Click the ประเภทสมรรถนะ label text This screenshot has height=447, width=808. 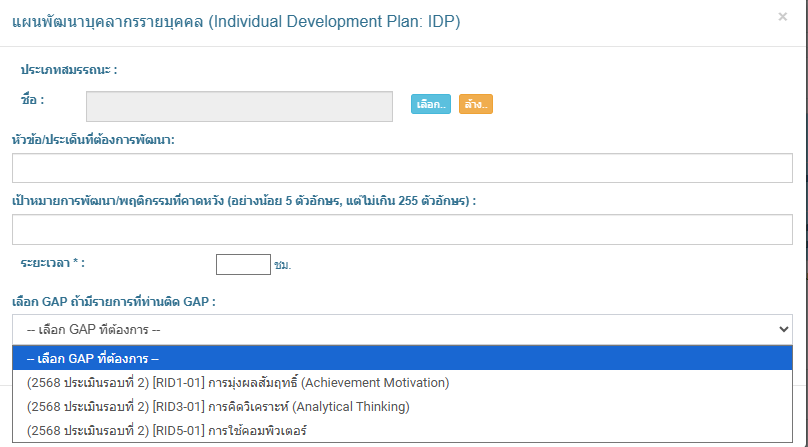point(69,70)
